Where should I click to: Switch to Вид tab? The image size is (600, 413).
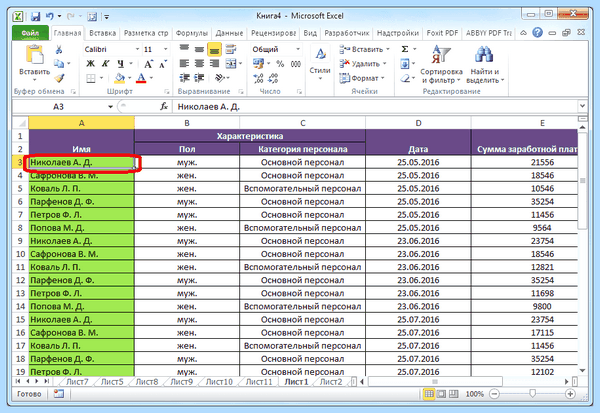click(310, 33)
